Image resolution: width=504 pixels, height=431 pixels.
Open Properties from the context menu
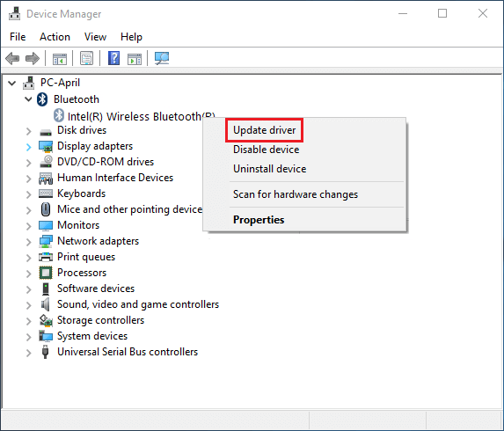(x=259, y=220)
